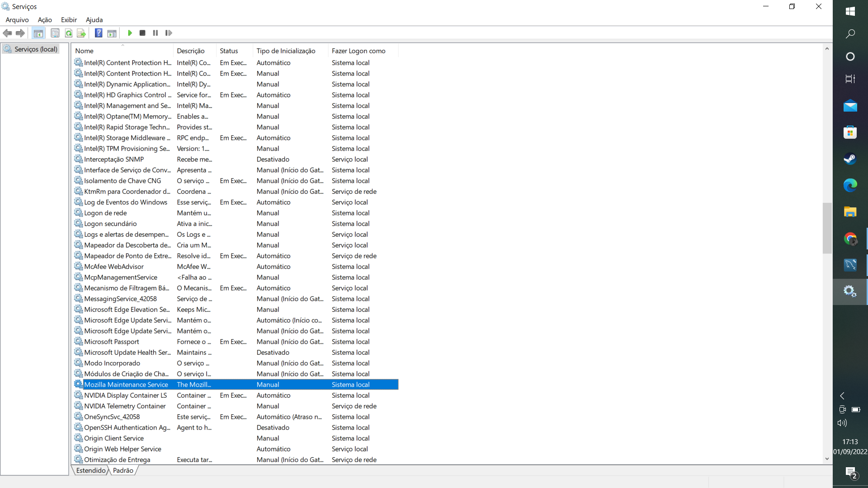
Task: Refresh the services list via toolbar icon
Action: coord(69,33)
